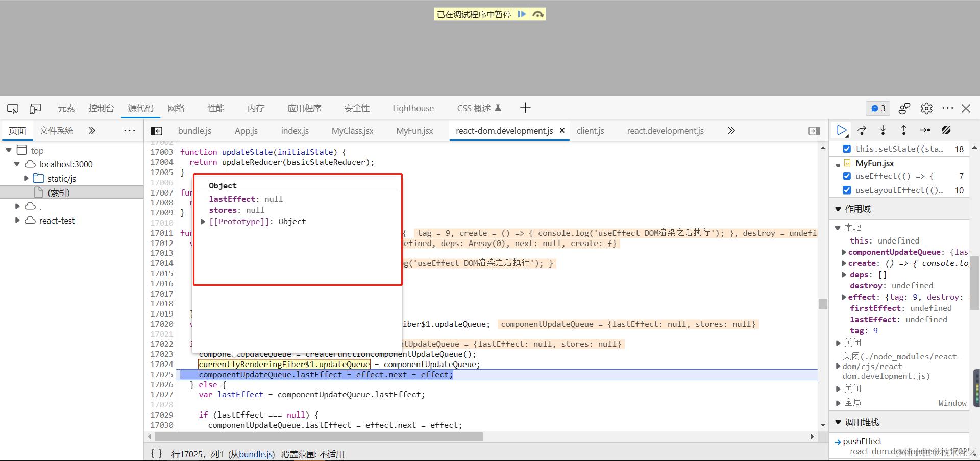Open the MyClass.jsx file tab

click(352, 131)
